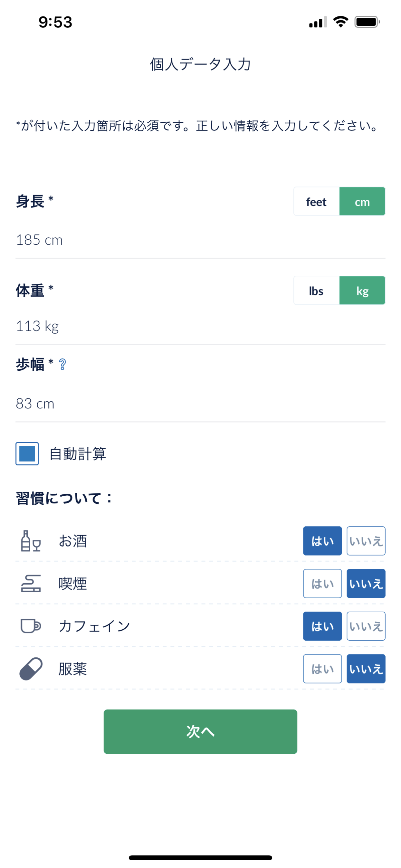Tap the medication pill icon

[x=31, y=668]
